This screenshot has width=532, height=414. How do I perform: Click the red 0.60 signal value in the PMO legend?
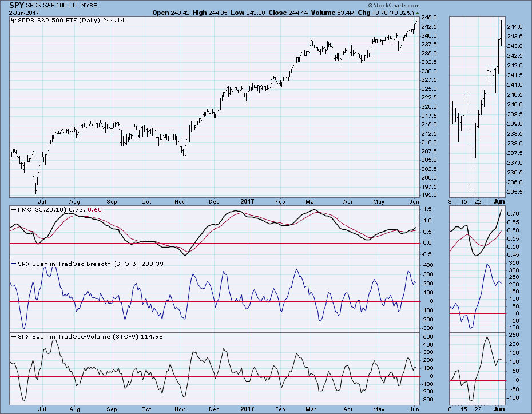point(94,209)
